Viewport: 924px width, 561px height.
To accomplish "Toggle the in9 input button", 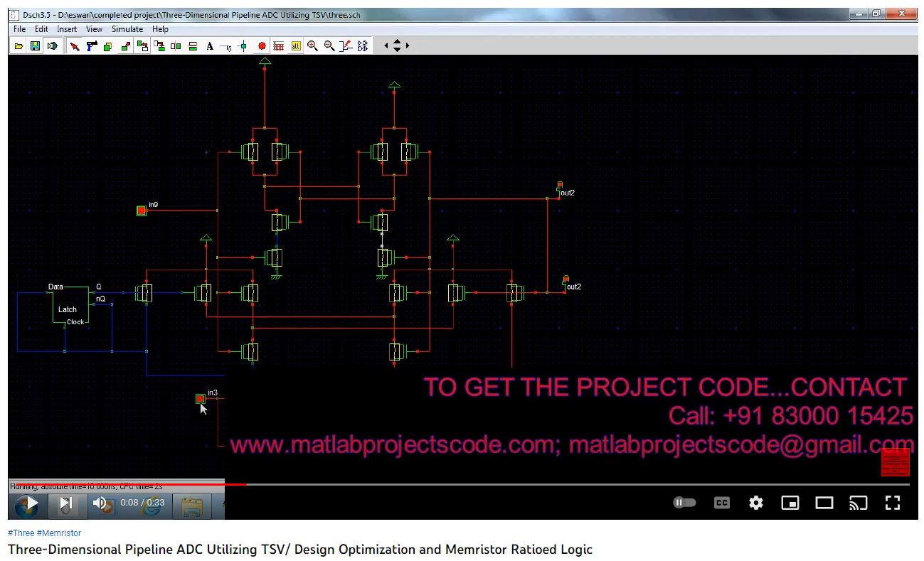I will point(142,210).
